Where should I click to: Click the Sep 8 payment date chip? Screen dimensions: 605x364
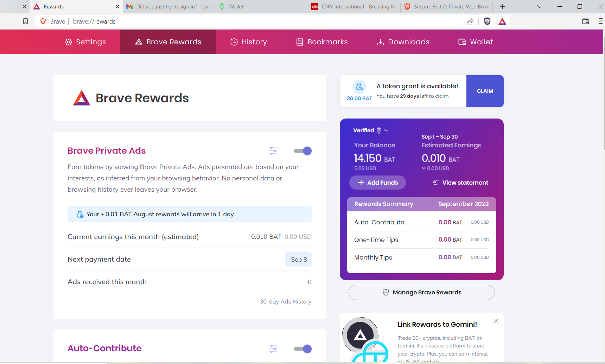tap(298, 259)
